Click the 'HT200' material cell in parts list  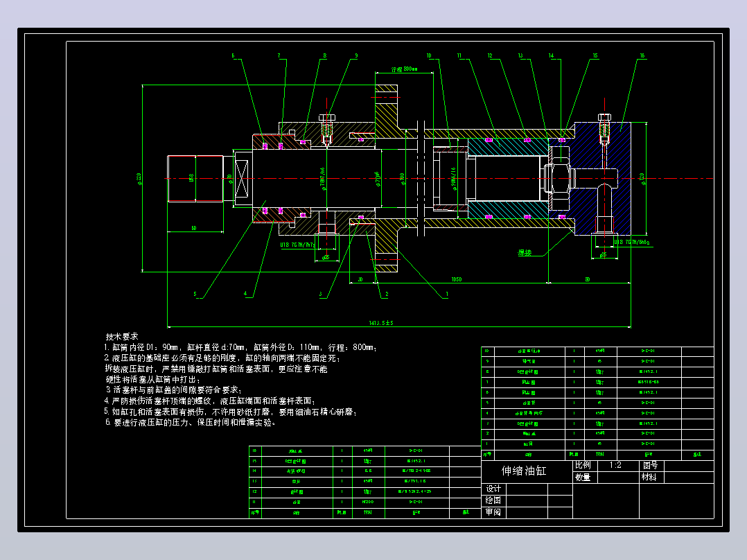click(368, 502)
